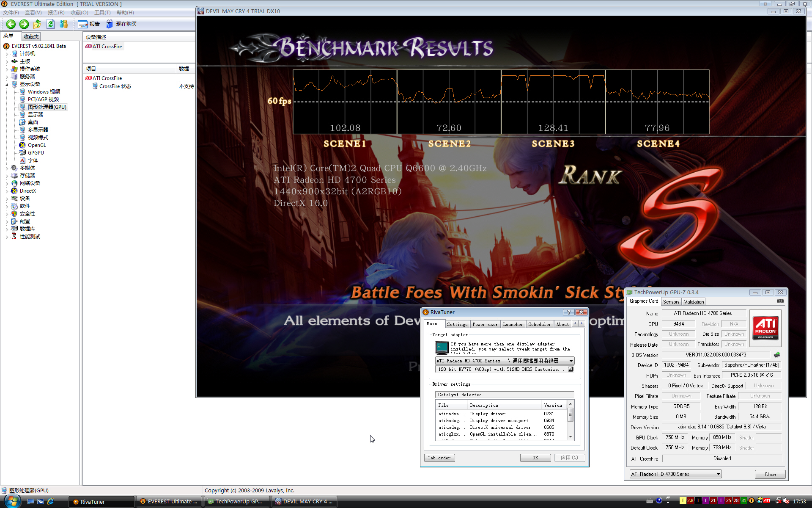The width and height of the screenshot is (812, 508).
Task: Select EVEREST v5.02.1841 Beta root tree item
Action: click(x=38, y=46)
